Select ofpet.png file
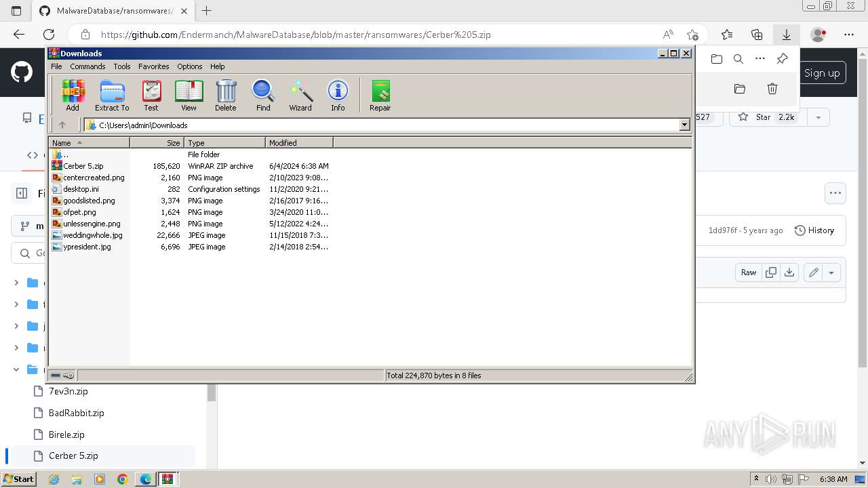This screenshot has width=868, height=488. pyautogui.click(x=191, y=212)
